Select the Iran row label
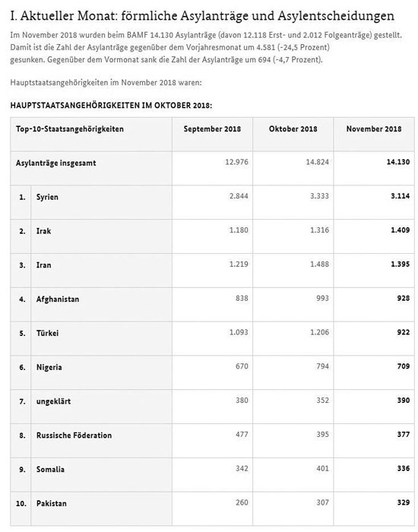The height and width of the screenshot is (532, 418). [44, 265]
